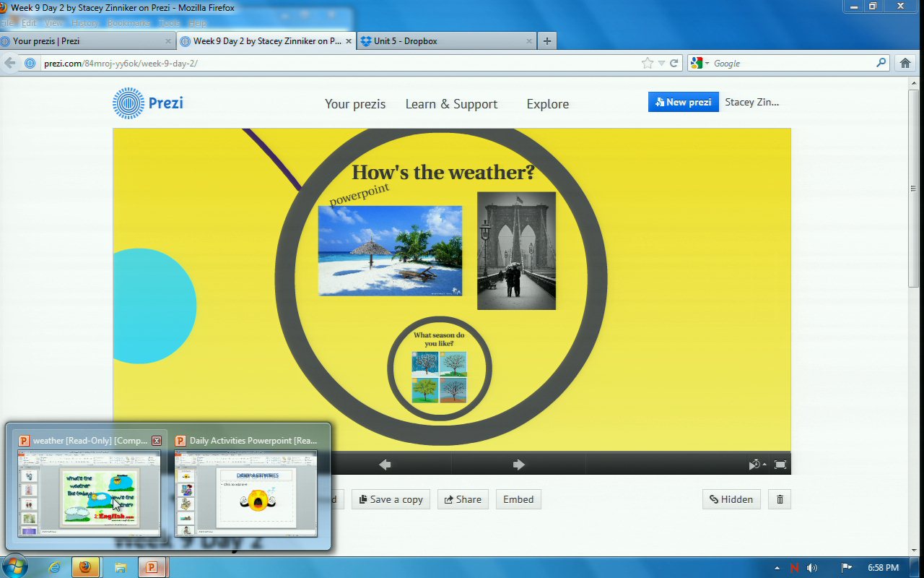The height and width of the screenshot is (578, 924).
Task: Go back to previous Prezi step
Action: point(385,465)
